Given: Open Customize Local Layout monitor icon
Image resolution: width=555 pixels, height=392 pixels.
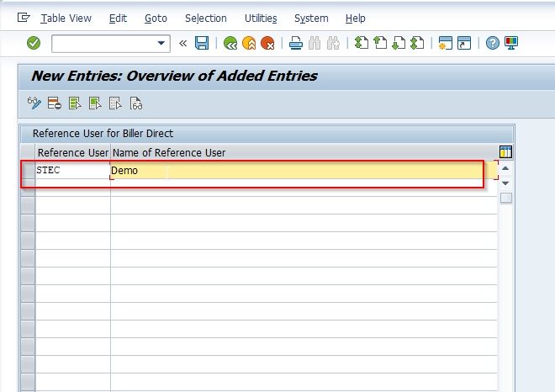Looking at the screenshot, I should pyautogui.click(x=511, y=43).
